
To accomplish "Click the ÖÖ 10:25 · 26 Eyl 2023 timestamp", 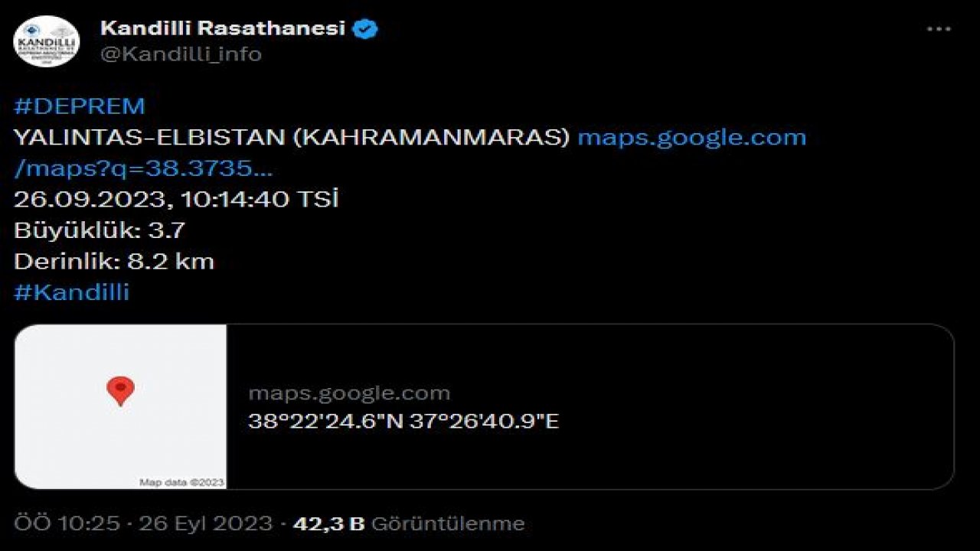I will tap(143, 523).
